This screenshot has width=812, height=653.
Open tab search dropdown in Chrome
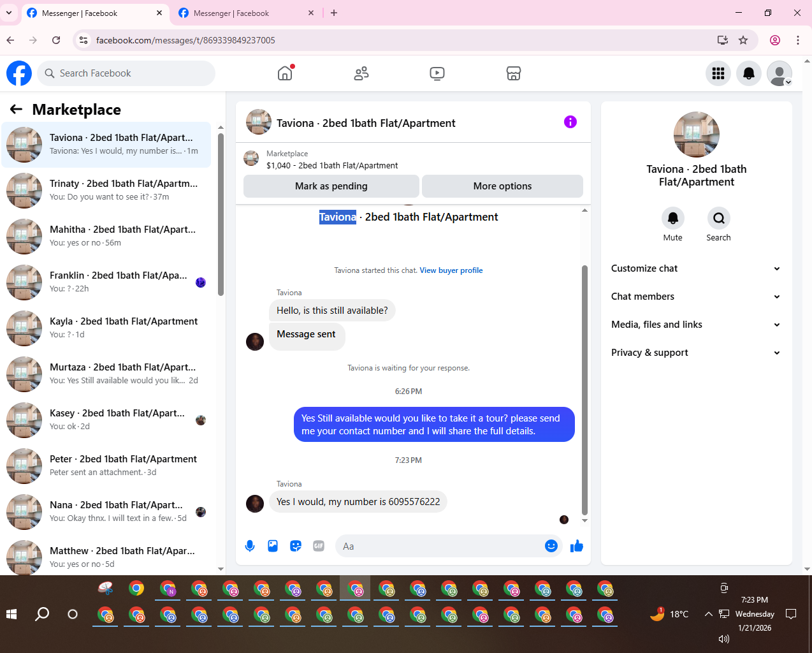[x=9, y=13]
